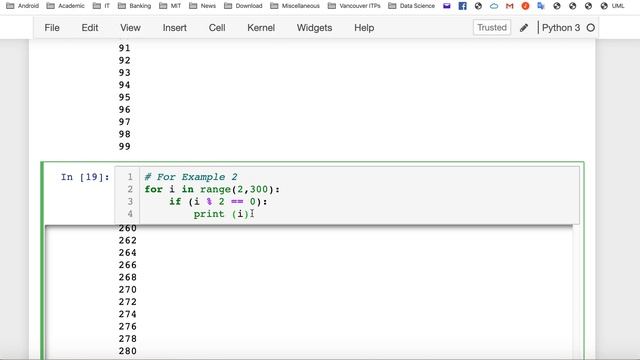This screenshot has height=360, width=640.
Task: Open the Facebook bookmark icon
Action: pos(462,6)
